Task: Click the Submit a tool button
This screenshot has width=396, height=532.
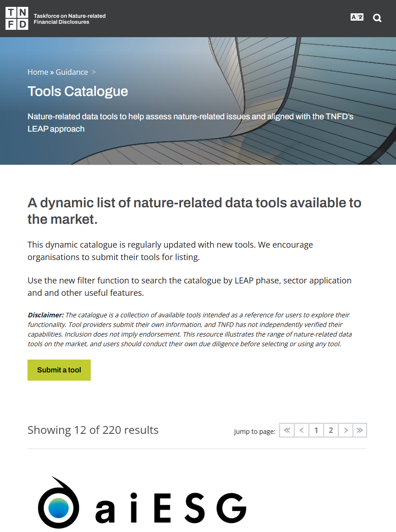Action: [x=59, y=370]
